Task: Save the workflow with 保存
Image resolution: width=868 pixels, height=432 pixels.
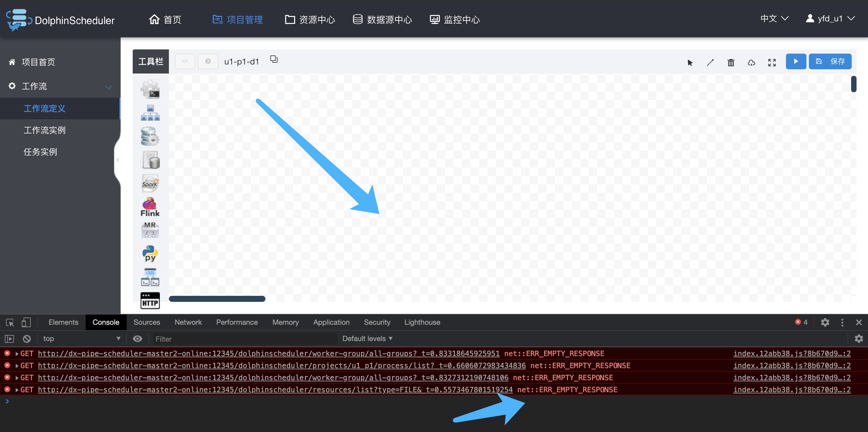Action: point(830,61)
